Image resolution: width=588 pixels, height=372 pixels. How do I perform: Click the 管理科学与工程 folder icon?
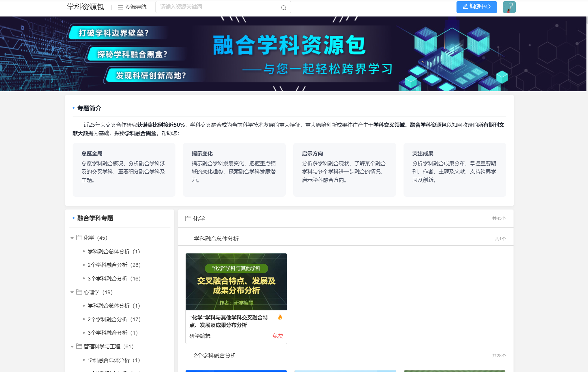click(x=79, y=346)
